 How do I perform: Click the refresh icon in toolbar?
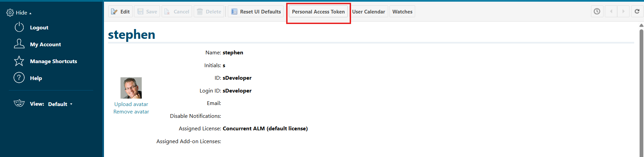(x=637, y=11)
